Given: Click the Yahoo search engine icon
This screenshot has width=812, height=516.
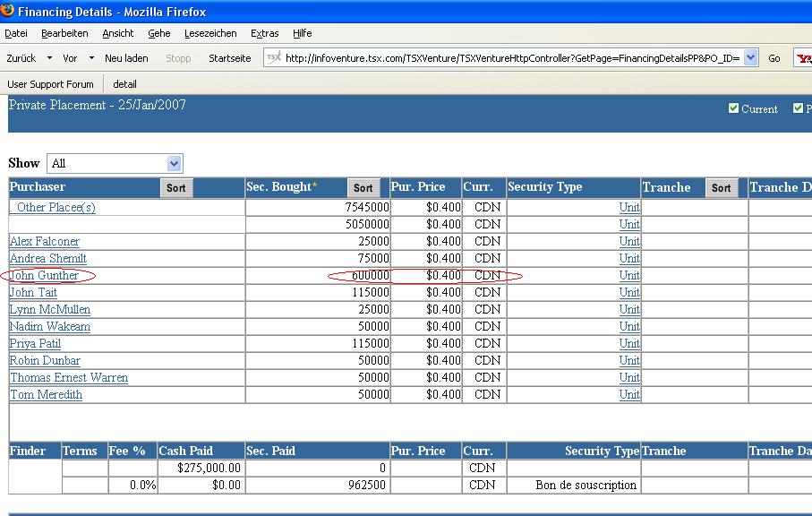Looking at the screenshot, I should point(803,58).
